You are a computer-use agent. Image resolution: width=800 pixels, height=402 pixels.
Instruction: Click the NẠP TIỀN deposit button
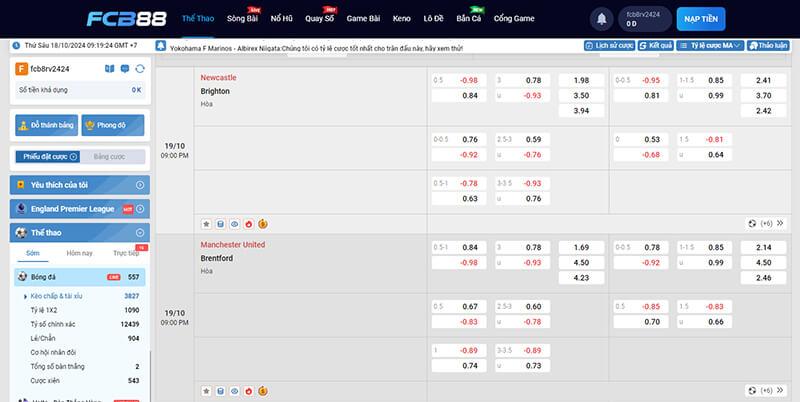[x=700, y=19]
